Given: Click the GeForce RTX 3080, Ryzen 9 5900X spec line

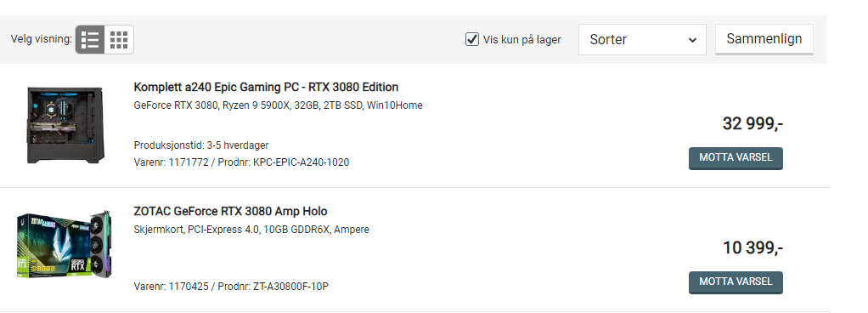Looking at the screenshot, I should pos(278,105).
